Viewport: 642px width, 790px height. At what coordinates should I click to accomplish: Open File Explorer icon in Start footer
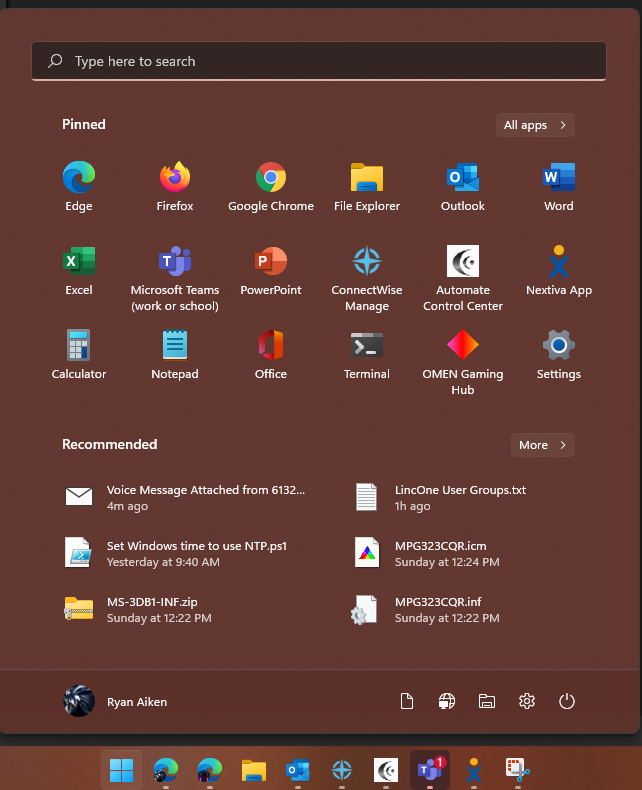pos(487,701)
